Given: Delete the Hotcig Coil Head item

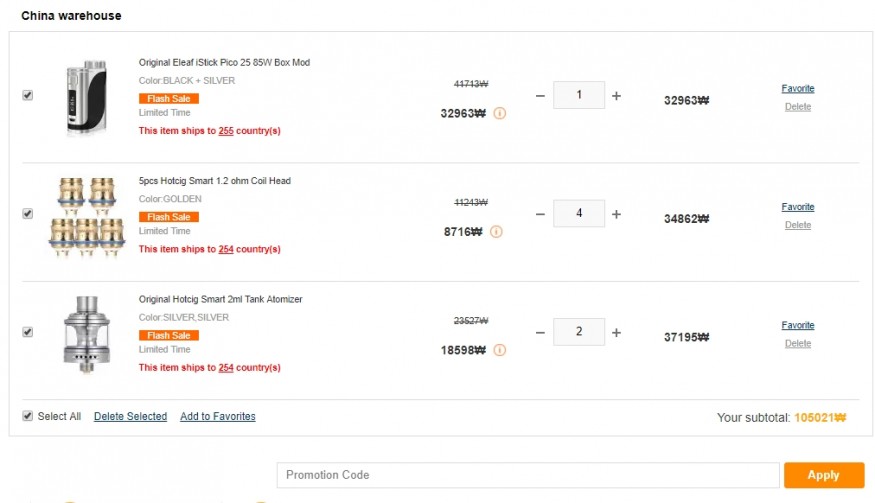Looking at the screenshot, I should click(x=797, y=225).
